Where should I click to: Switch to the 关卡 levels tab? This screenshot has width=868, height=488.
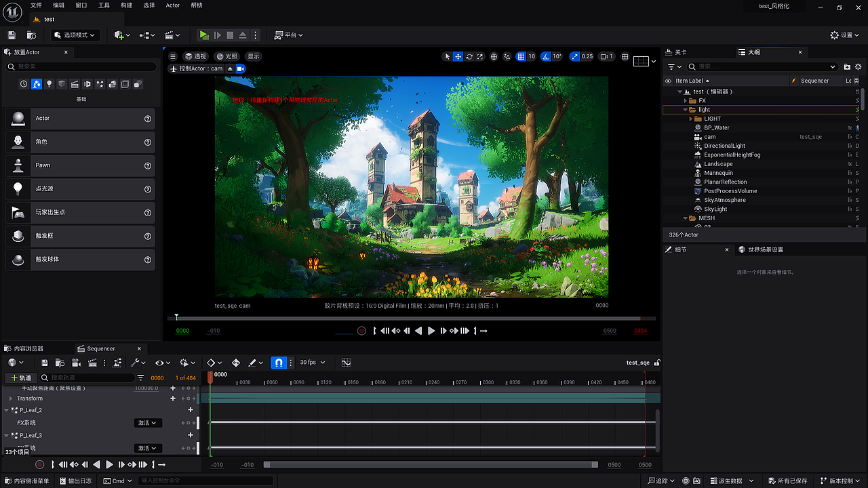pyautogui.click(x=680, y=52)
